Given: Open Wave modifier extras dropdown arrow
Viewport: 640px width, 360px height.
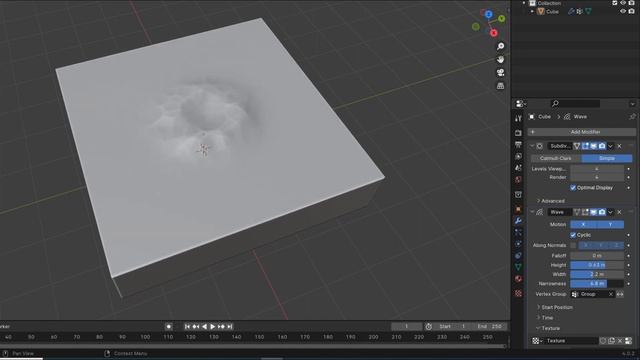Looking at the screenshot, I should [x=611, y=212].
